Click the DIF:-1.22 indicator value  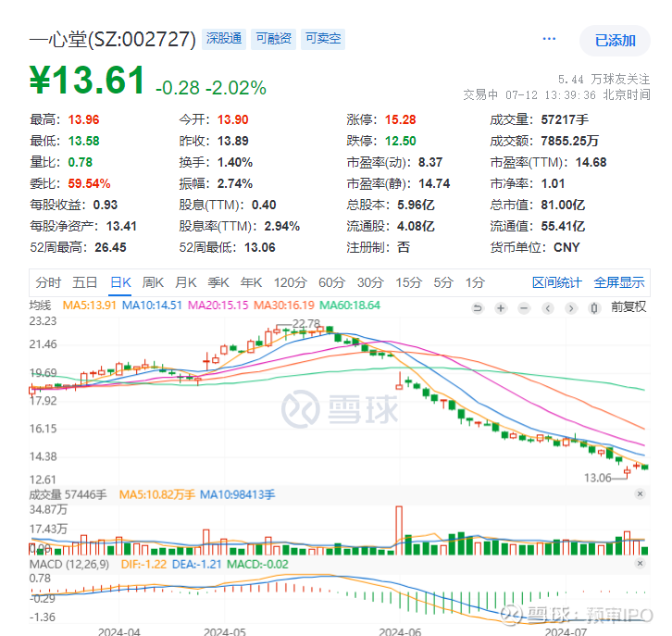click(x=143, y=565)
